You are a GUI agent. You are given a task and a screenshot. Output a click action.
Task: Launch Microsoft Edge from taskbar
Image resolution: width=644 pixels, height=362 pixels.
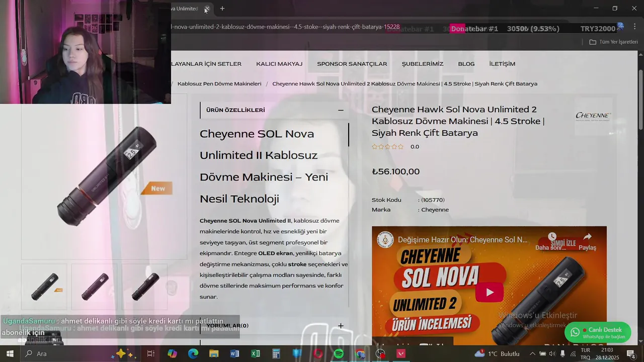[193, 353]
